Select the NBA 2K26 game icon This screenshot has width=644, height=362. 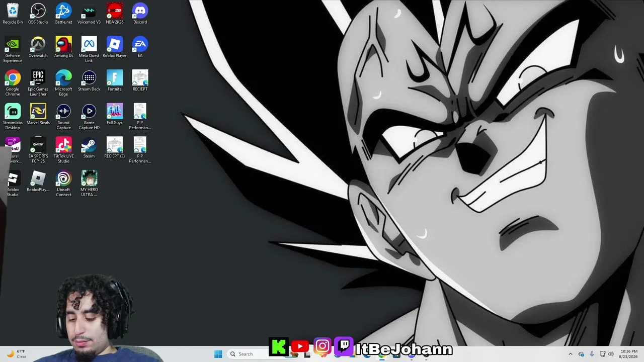point(115,14)
